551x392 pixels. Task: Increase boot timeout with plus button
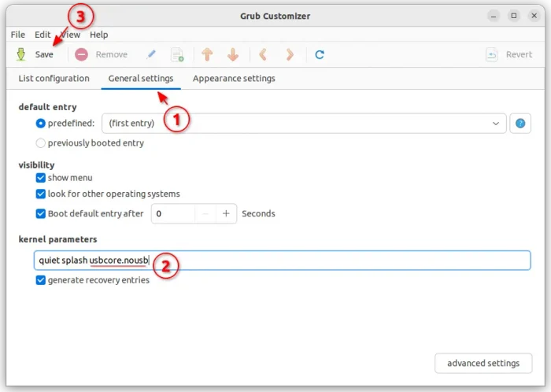(226, 213)
